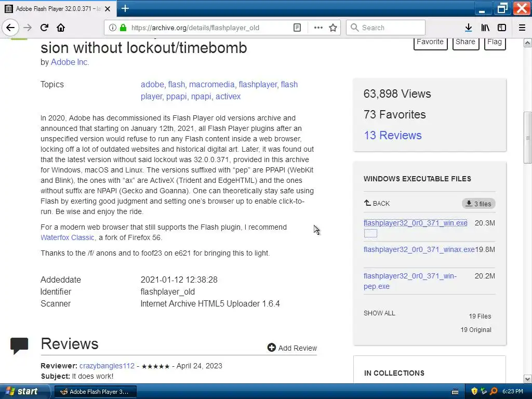532x399 pixels.
Task: Click the network connection tray icon
Action: tap(484, 391)
